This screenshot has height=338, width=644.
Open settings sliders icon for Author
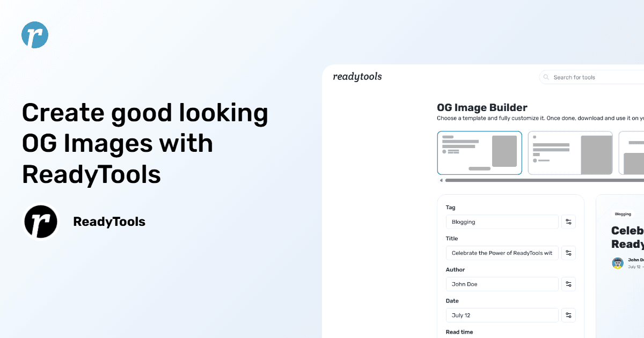pyautogui.click(x=569, y=284)
